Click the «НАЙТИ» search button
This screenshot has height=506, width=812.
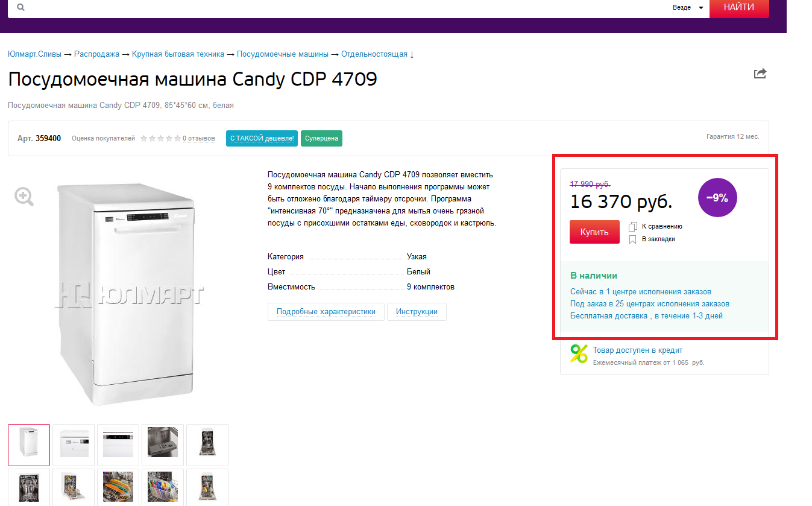(x=739, y=8)
